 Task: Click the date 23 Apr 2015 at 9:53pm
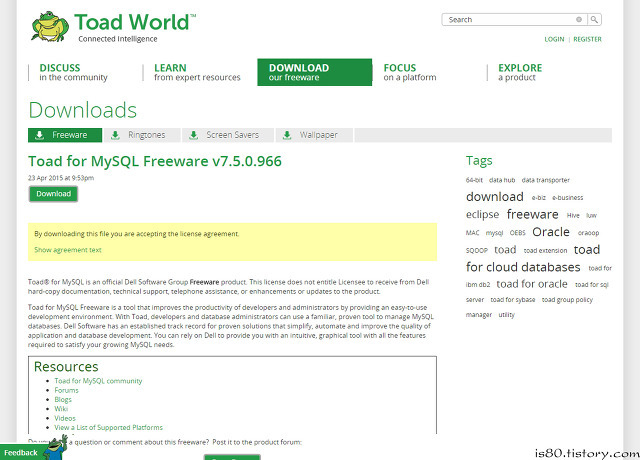coord(61,178)
